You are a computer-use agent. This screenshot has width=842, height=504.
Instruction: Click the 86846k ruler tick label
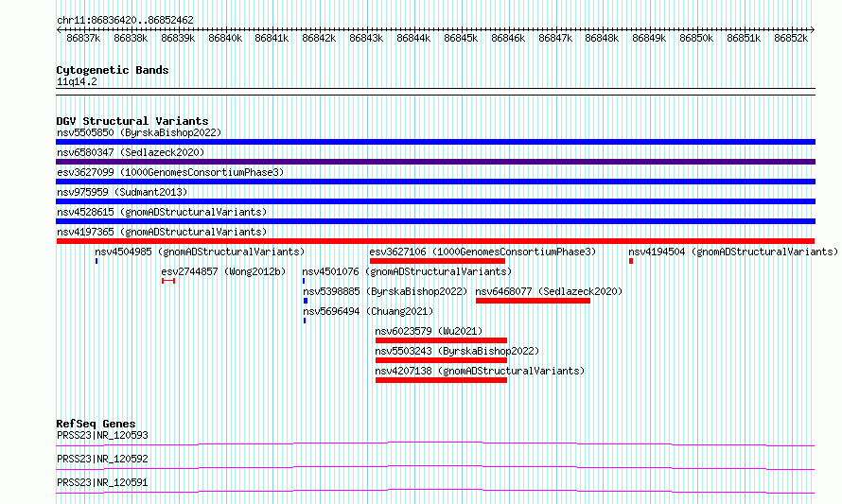click(508, 38)
